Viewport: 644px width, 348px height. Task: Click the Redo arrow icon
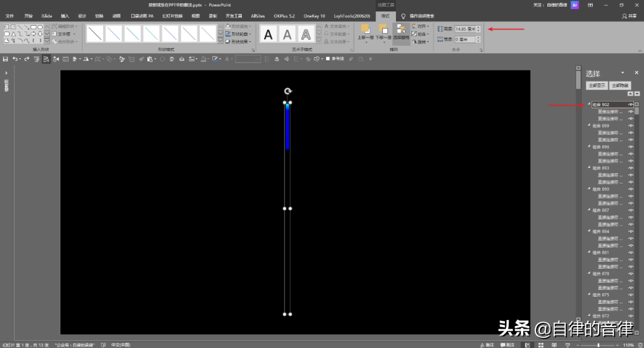[27, 59]
